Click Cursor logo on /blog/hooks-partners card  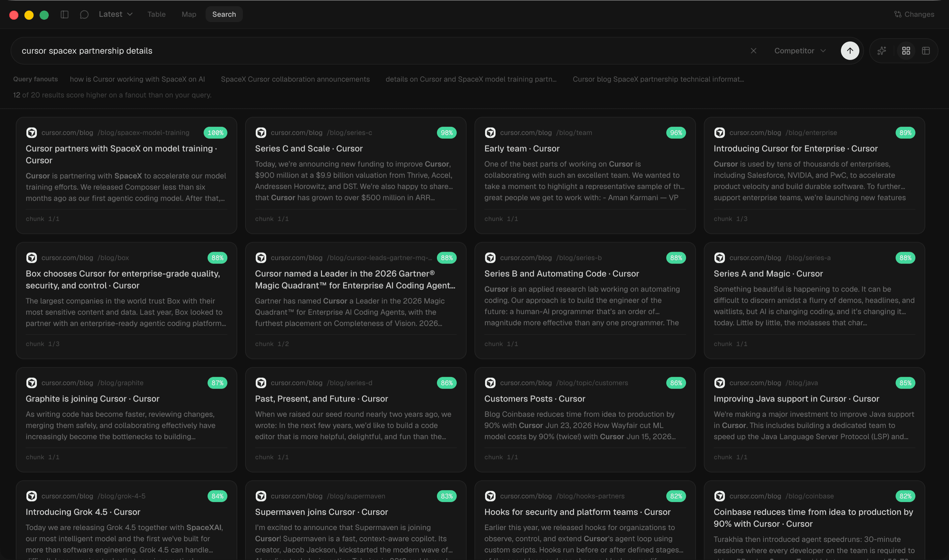490,496
